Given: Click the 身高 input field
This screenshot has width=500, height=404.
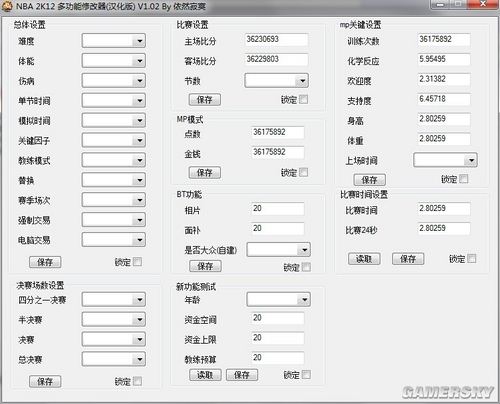Looking at the screenshot, I should pyautogui.click(x=444, y=119).
